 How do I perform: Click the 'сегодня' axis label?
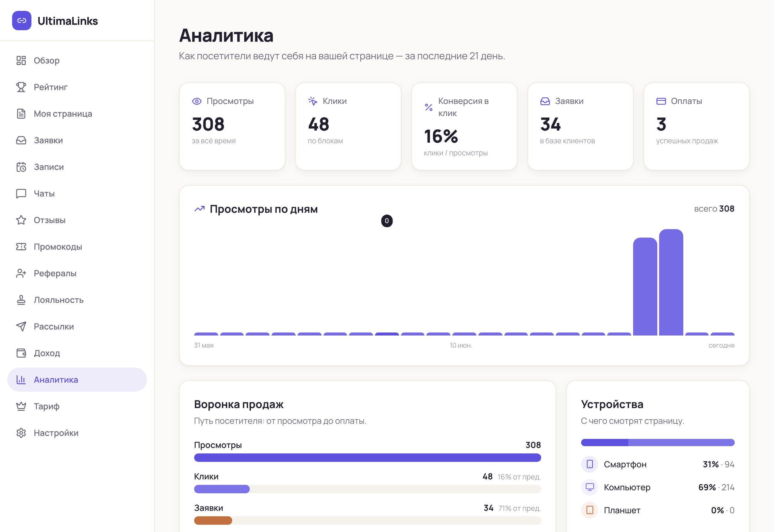(x=721, y=345)
